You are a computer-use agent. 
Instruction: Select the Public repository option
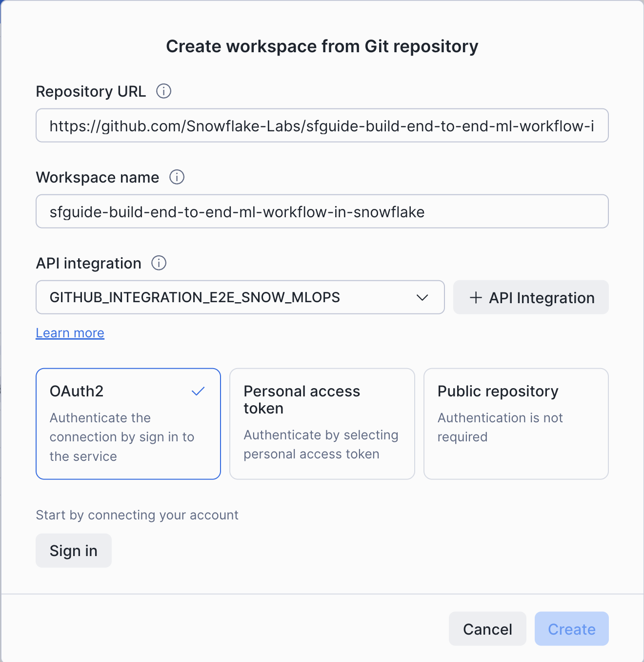click(516, 424)
